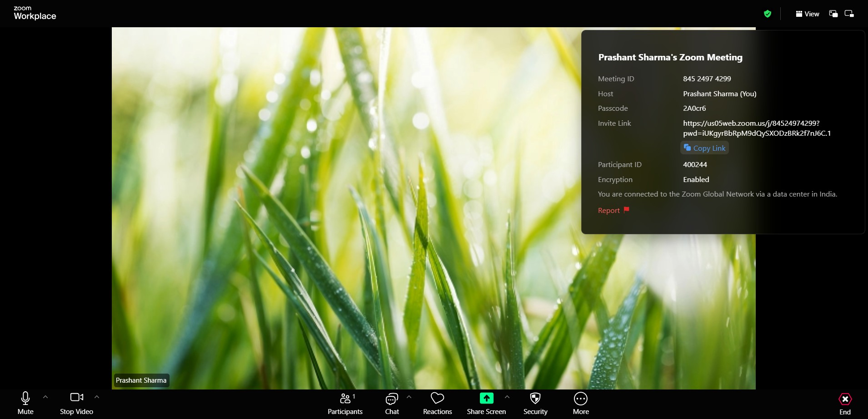868x419 pixels.
Task: Open video options arrow beside Stop Video
Action: (x=97, y=397)
